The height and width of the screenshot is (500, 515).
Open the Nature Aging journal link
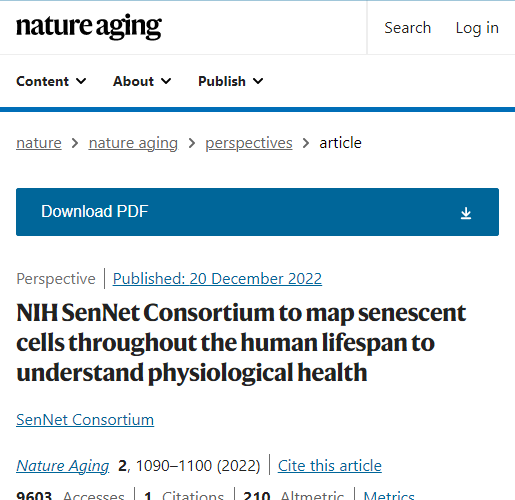tap(63, 466)
